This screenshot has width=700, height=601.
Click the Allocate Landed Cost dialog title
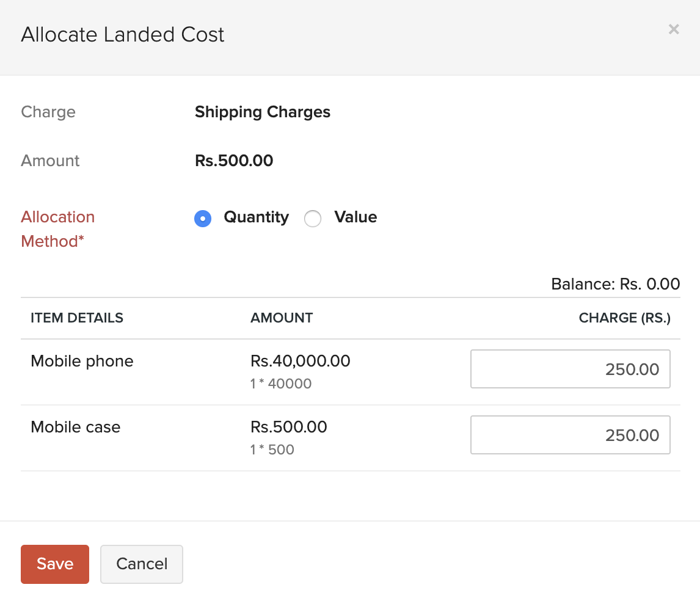(x=123, y=35)
